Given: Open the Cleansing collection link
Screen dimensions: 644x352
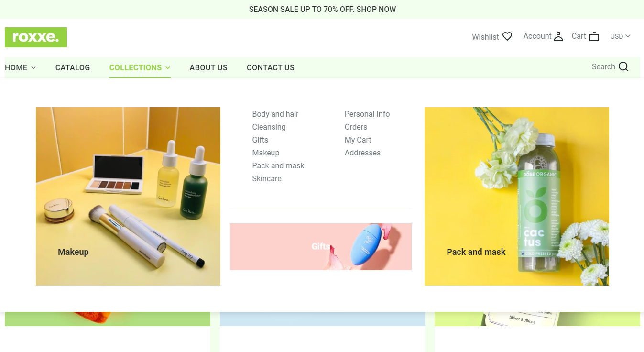Looking at the screenshot, I should coord(269,127).
